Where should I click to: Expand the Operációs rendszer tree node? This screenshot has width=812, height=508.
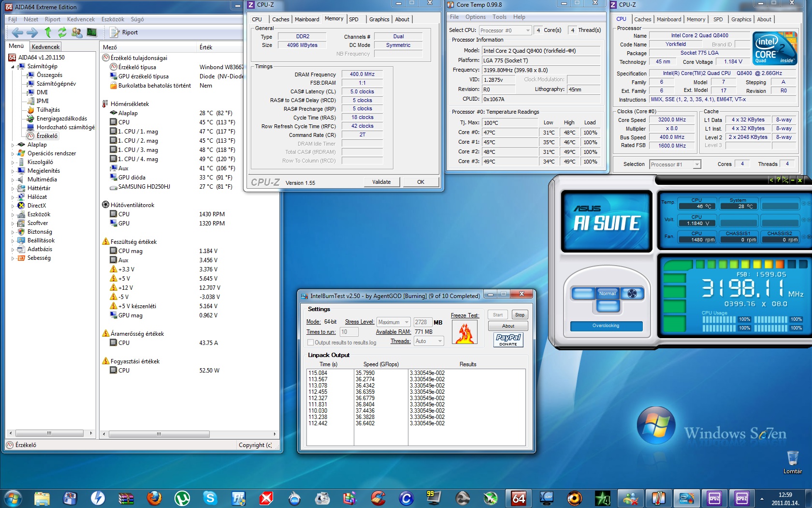click(x=13, y=153)
